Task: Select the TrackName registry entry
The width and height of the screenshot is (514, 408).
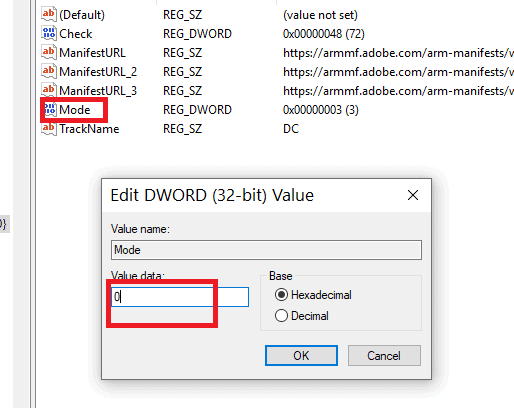Action: point(89,129)
